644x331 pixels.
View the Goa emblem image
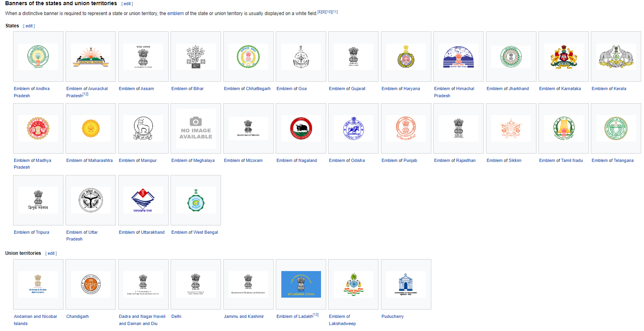pos(301,57)
